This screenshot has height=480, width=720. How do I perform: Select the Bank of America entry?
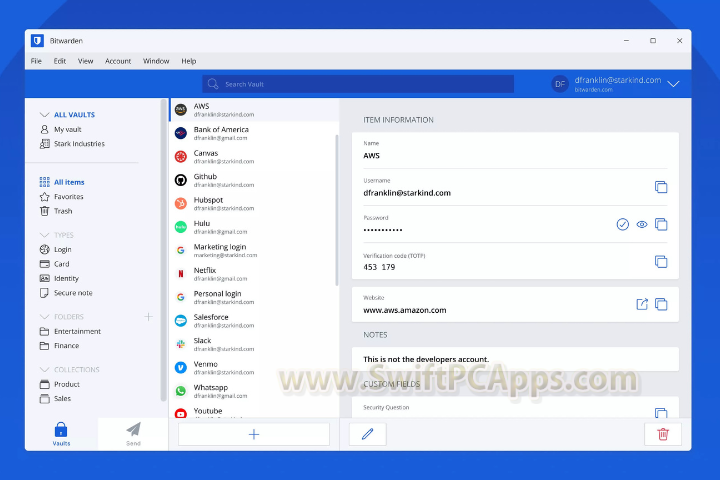[253, 133]
